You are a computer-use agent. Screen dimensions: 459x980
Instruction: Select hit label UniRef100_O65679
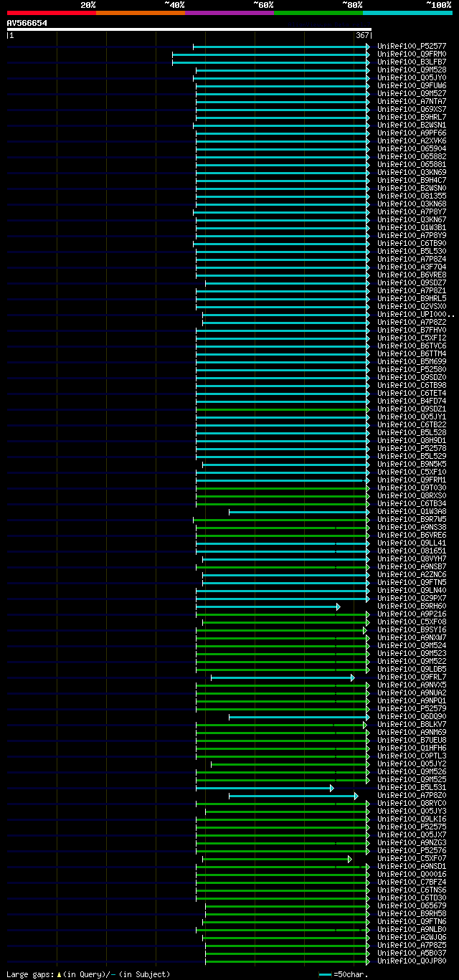(412, 905)
